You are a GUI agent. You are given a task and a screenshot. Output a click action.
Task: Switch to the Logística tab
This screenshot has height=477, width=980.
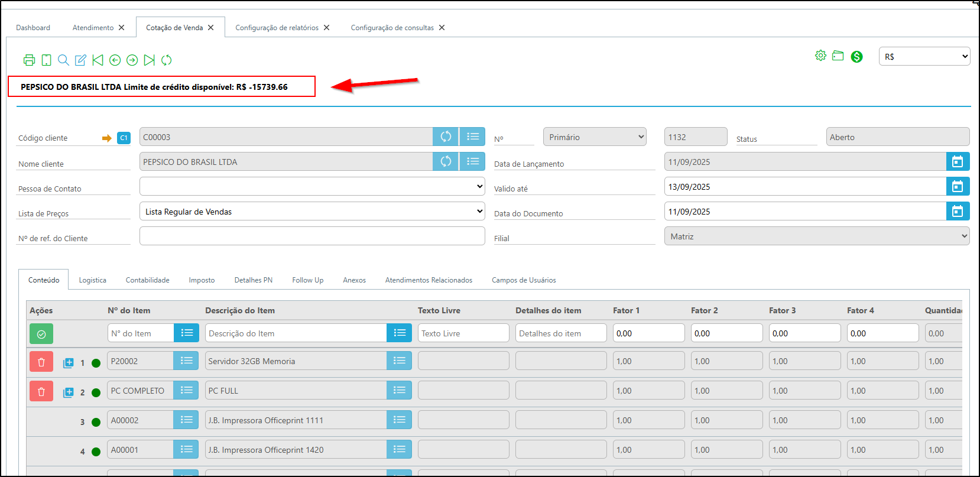(93, 280)
